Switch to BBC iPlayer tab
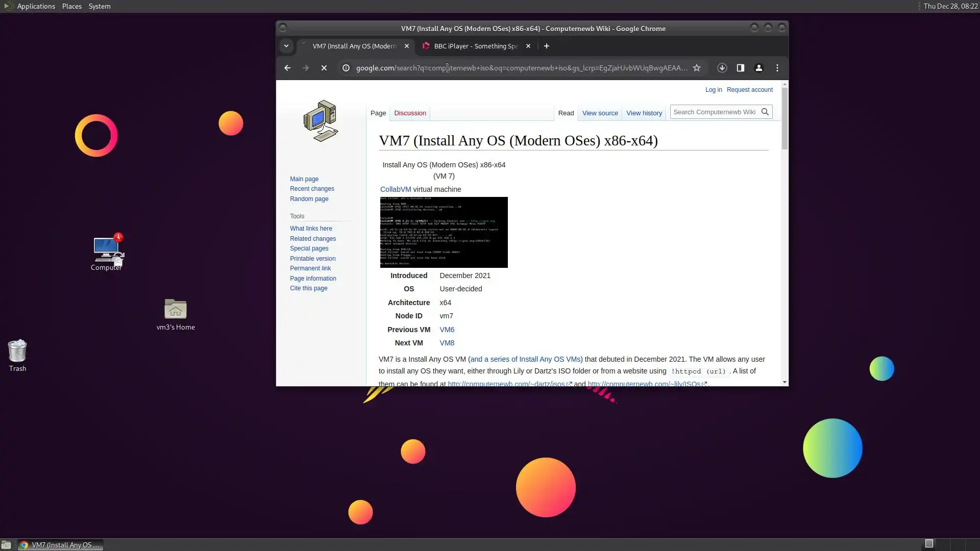 [475, 46]
